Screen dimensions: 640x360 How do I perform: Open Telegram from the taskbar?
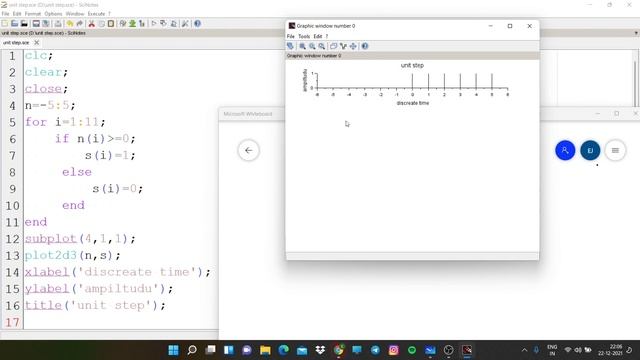point(375,350)
